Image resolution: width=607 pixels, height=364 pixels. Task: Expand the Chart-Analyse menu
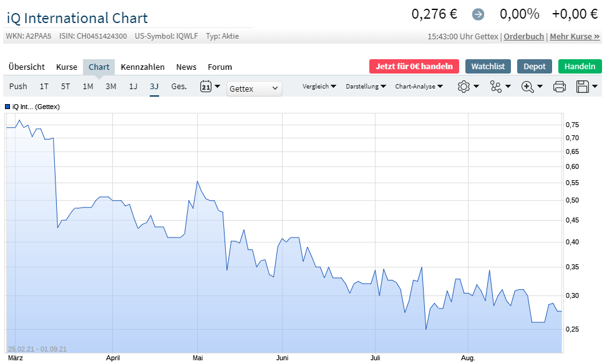pyautogui.click(x=419, y=87)
